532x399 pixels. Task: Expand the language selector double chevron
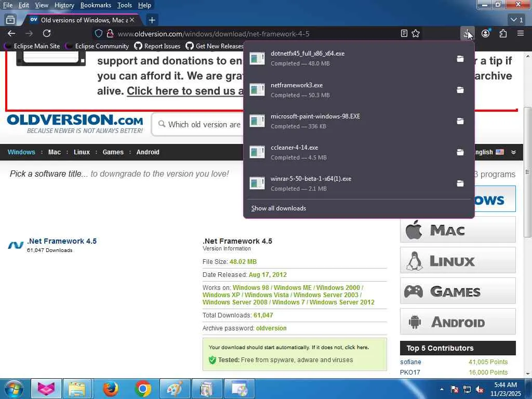[x=514, y=152]
